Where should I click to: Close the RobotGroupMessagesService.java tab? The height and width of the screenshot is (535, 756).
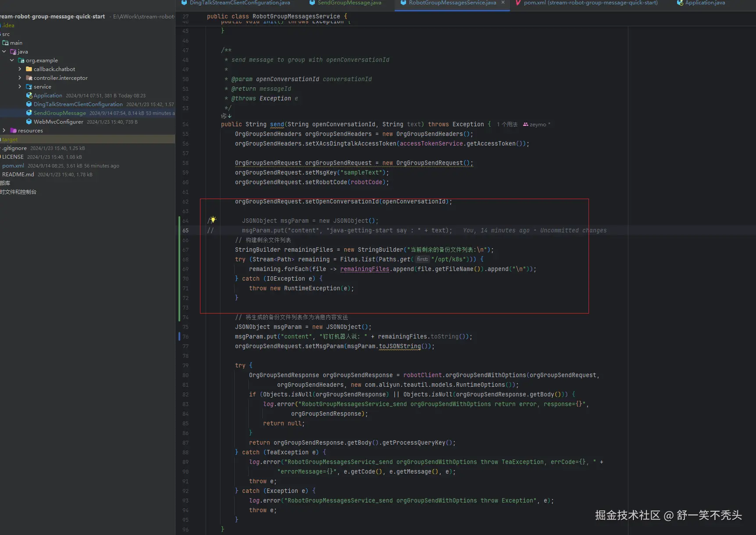point(503,3)
